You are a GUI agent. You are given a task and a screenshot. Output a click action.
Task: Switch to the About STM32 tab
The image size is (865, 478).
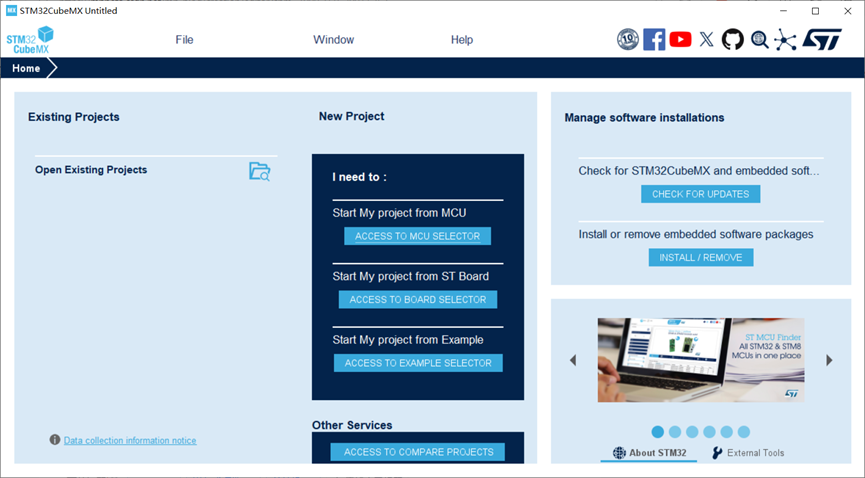(649, 453)
